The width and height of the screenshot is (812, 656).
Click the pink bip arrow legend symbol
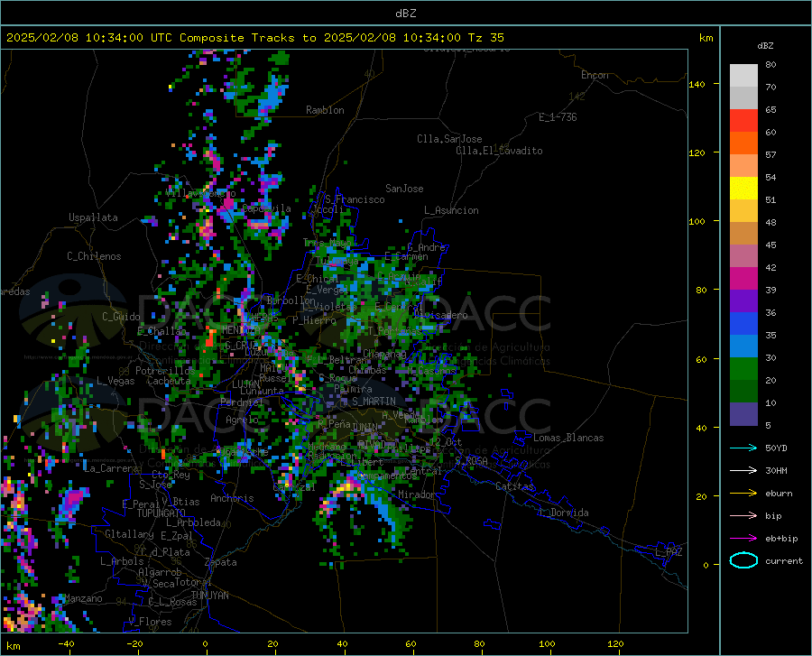tap(743, 516)
